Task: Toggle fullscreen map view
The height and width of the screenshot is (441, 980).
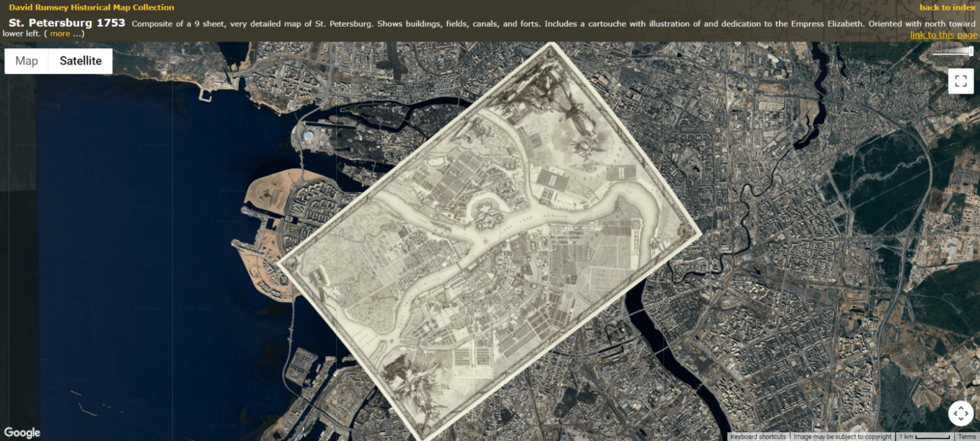Action: [961, 81]
